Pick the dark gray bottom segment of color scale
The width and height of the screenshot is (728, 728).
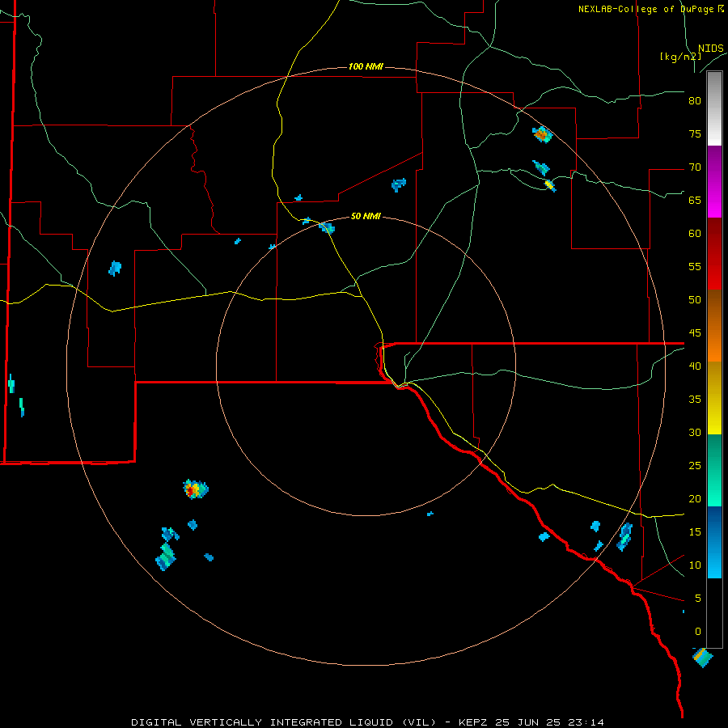(x=714, y=613)
